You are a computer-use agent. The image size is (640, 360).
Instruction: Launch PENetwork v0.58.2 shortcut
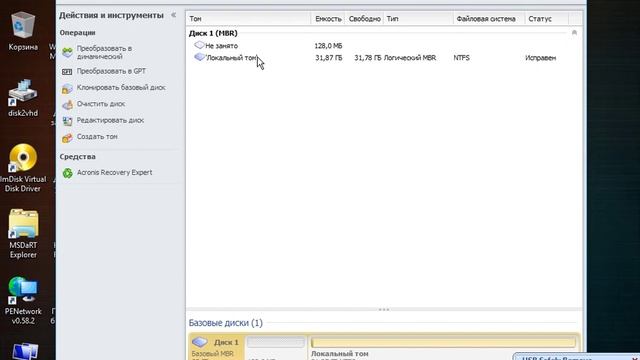click(x=23, y=300)
